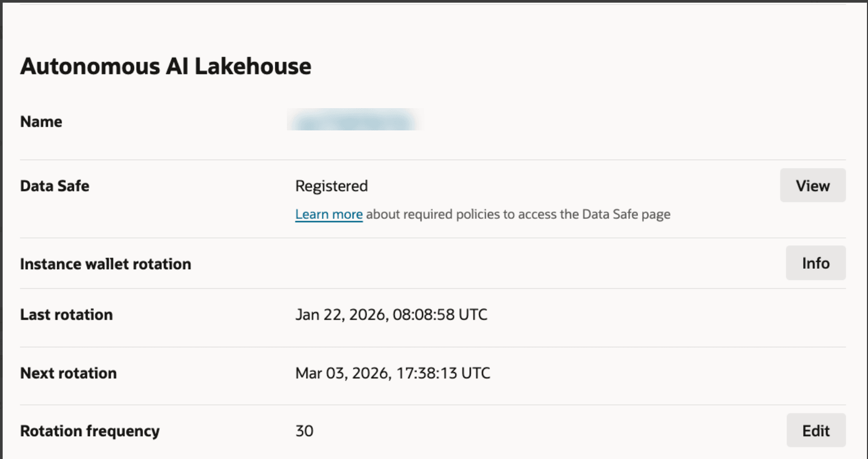Viewport: 868px width, 459px height.
Task: Click 'Data Safe page' at note's end
Action: coord(626,214)
